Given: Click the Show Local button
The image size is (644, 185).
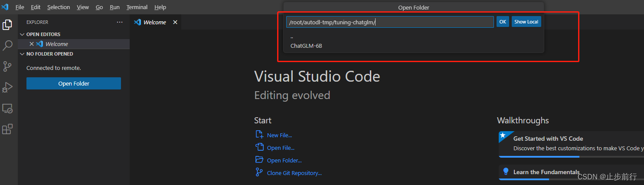Looking at the screenshot, I should 526,22.
